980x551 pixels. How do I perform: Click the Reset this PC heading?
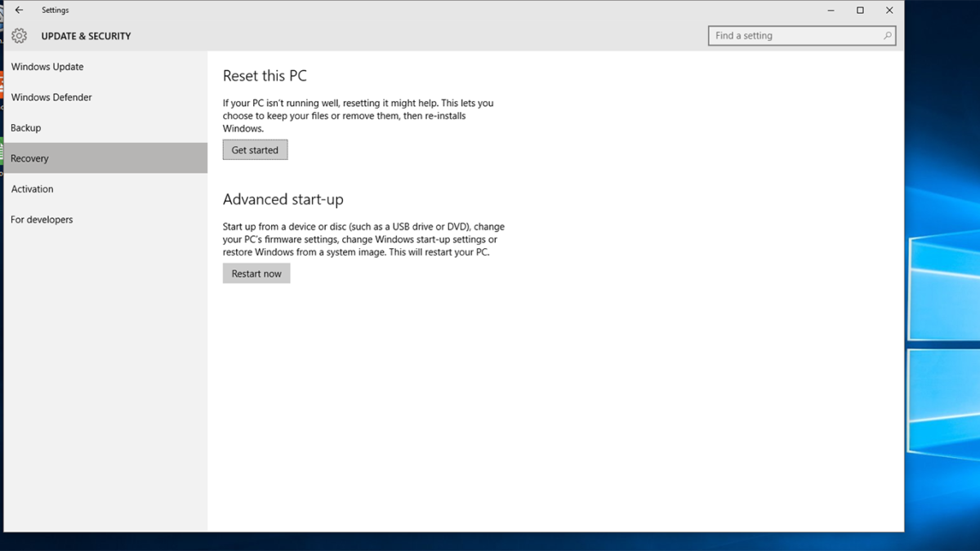[265, 75]
